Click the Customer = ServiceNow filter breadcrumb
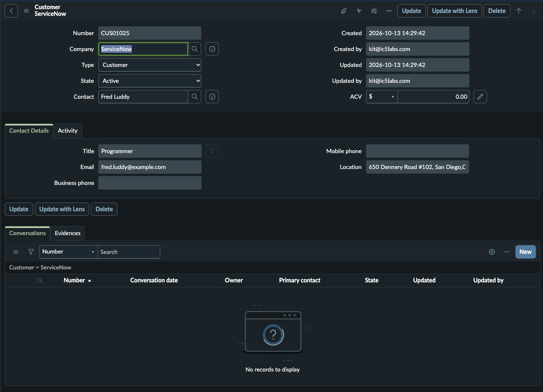 [40, 267]
